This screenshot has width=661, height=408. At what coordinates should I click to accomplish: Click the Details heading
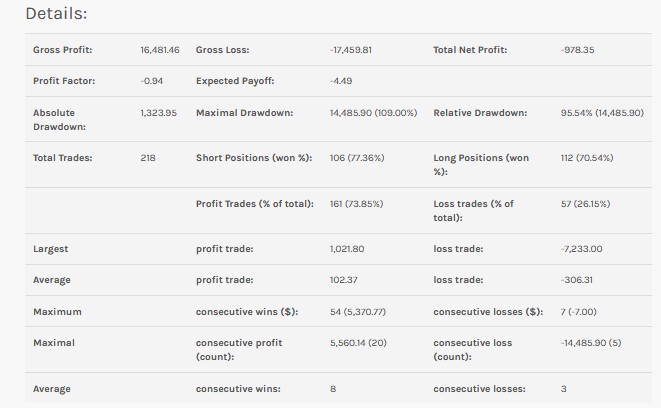click(56, 14)
